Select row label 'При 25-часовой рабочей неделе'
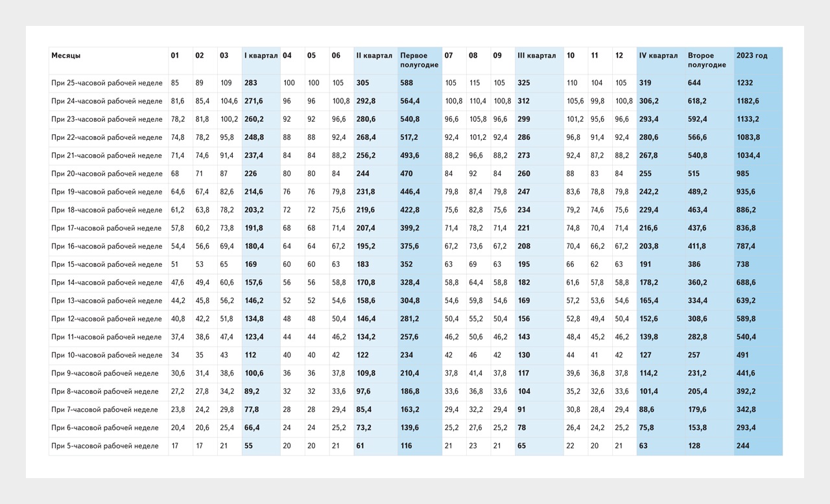 [x=107, y=83]
